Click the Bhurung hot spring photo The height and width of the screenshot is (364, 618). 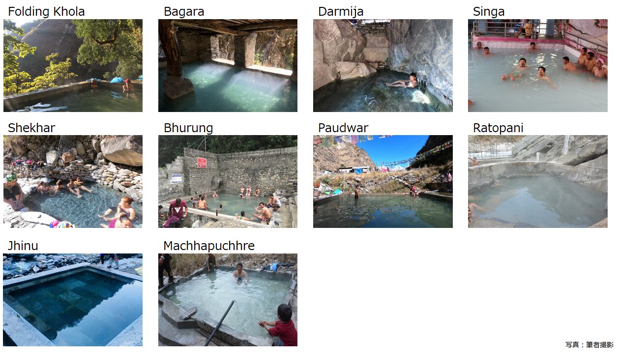228,181
